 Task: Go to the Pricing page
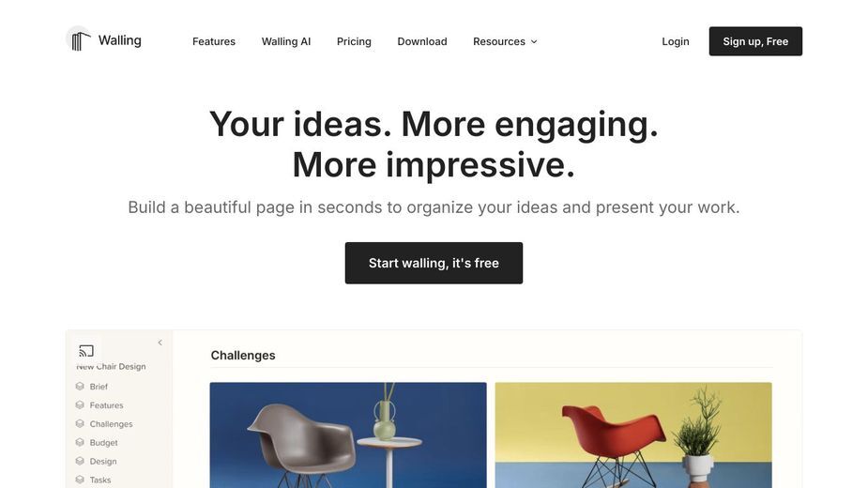tap(354, 41)
